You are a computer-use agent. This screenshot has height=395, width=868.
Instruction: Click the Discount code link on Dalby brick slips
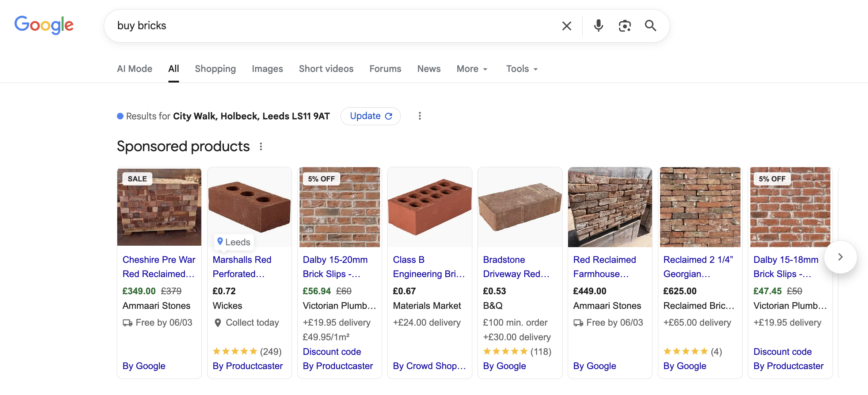(x=332, y=352)
